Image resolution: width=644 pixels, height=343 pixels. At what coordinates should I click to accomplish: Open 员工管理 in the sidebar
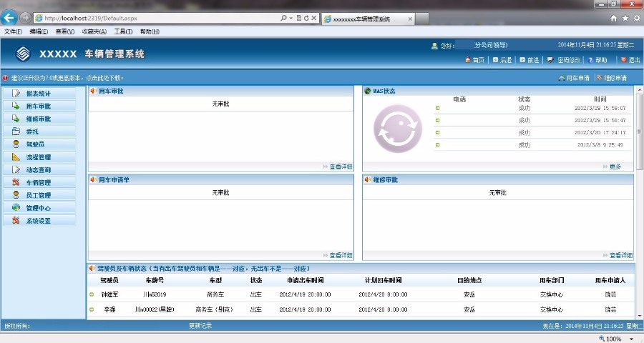click(39, 195)
